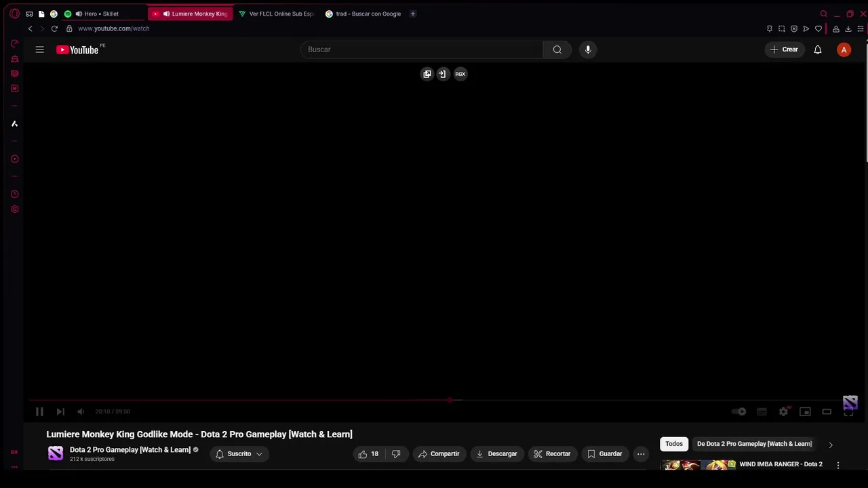This screenshot has width=868, height=488.
Task: Click the Descargar button
Action: click(496, 454)
